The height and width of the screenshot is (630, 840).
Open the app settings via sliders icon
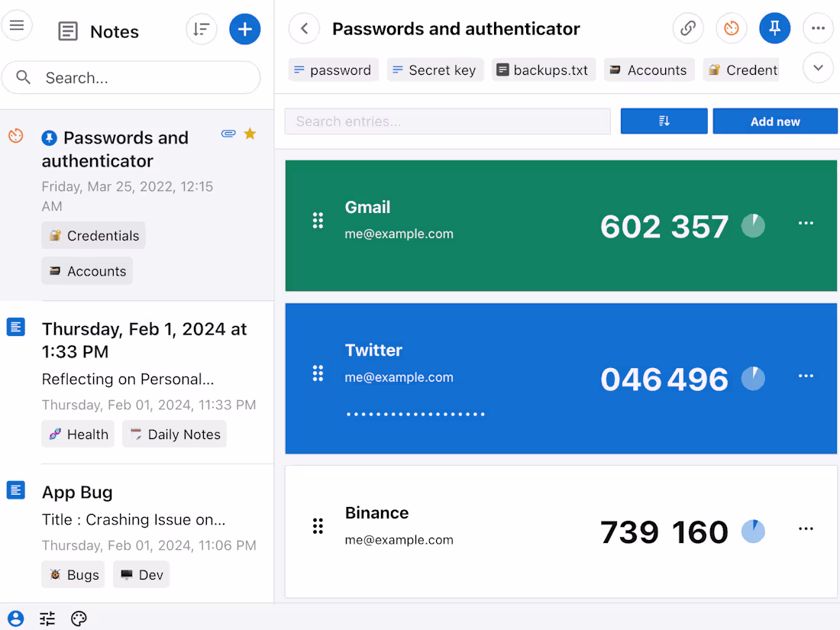point(47,619)
